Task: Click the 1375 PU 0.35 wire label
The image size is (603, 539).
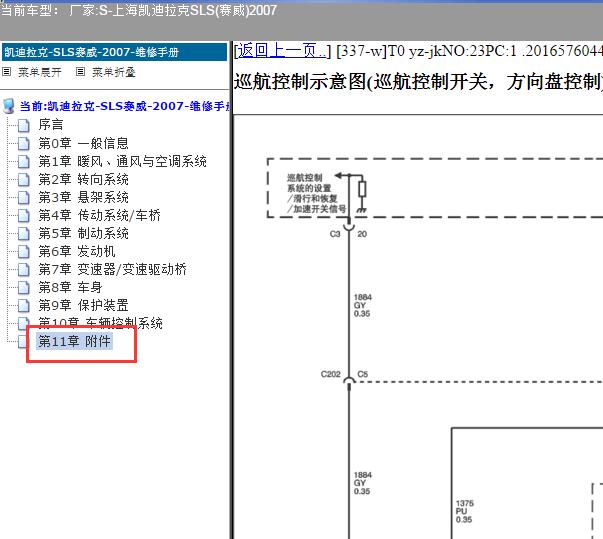Action: [465, 511]
